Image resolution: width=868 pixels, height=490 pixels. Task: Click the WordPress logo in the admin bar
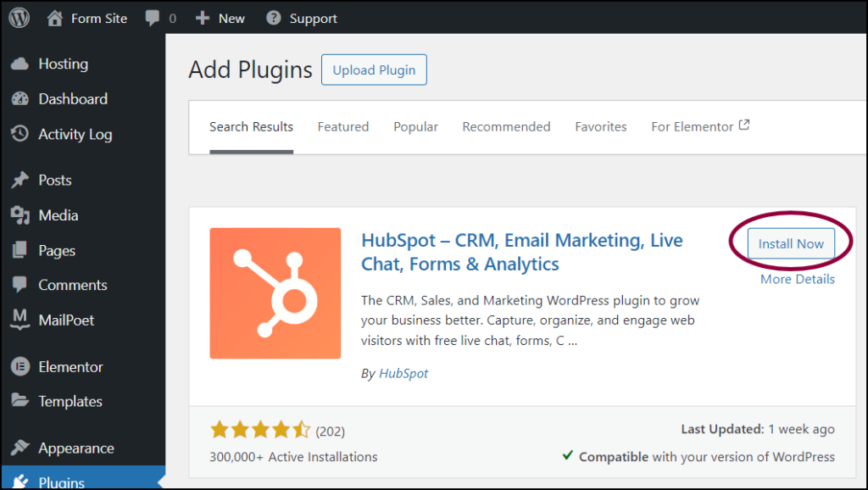19,17
